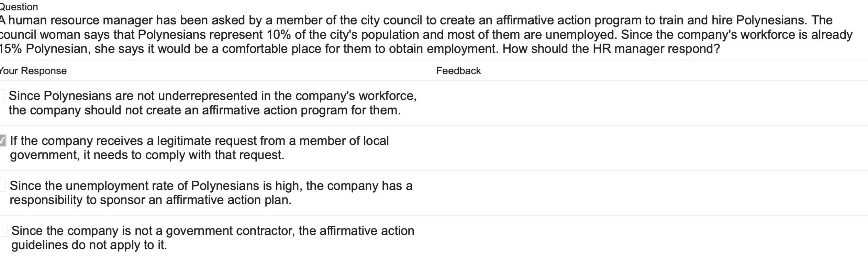Screen dimensions: 868x259
Task: Click the Feedback column header
Action: pyautogui.click(x=459, y=71)
